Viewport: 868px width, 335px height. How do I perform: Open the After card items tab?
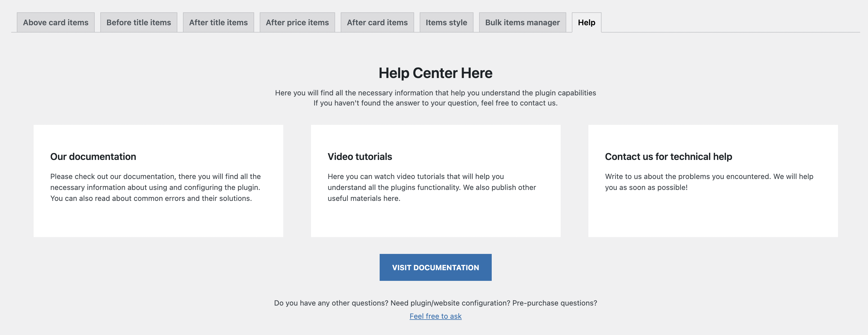pyautogui.click(x=377, y=23)
